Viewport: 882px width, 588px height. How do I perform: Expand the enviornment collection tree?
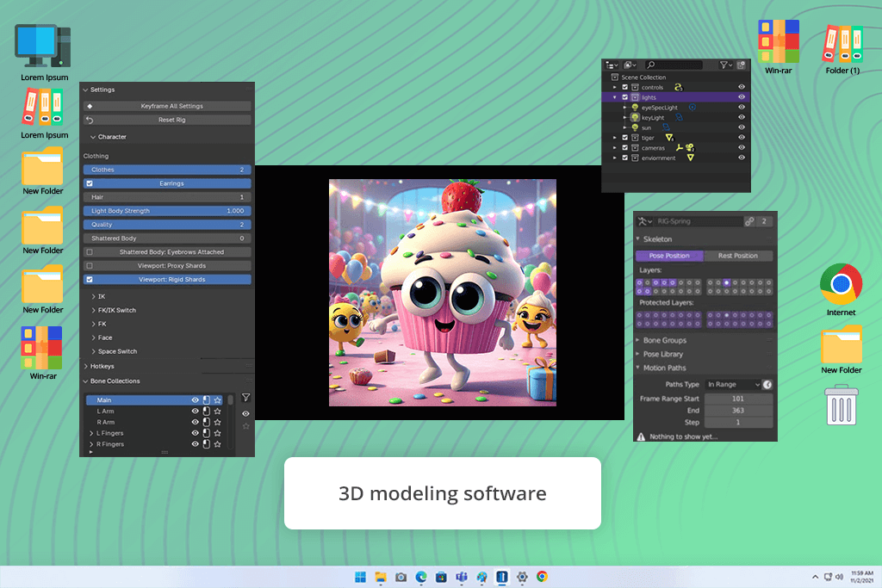click(x=615, y=158)
